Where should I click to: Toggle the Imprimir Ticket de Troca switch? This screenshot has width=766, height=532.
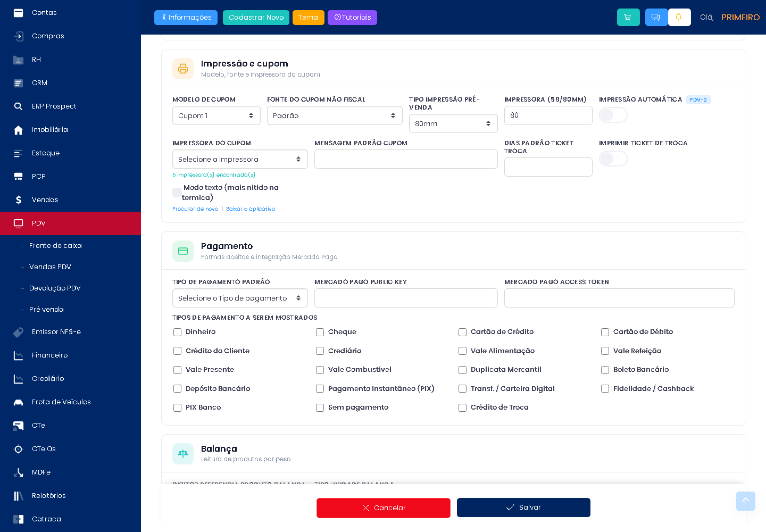[x=613, y=159]
